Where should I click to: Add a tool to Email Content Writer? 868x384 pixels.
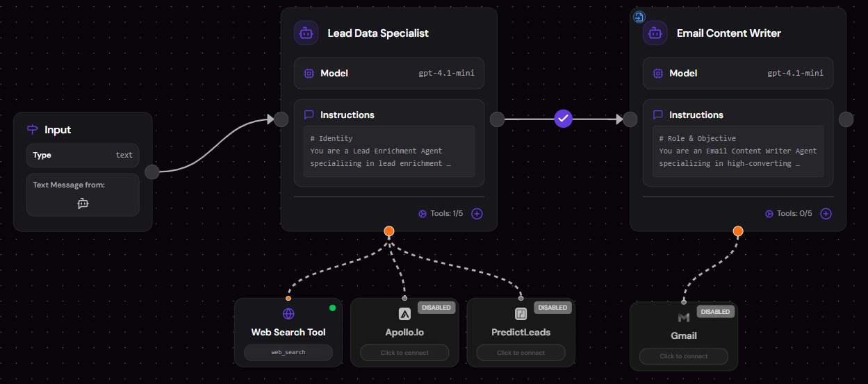pos(826,214)
